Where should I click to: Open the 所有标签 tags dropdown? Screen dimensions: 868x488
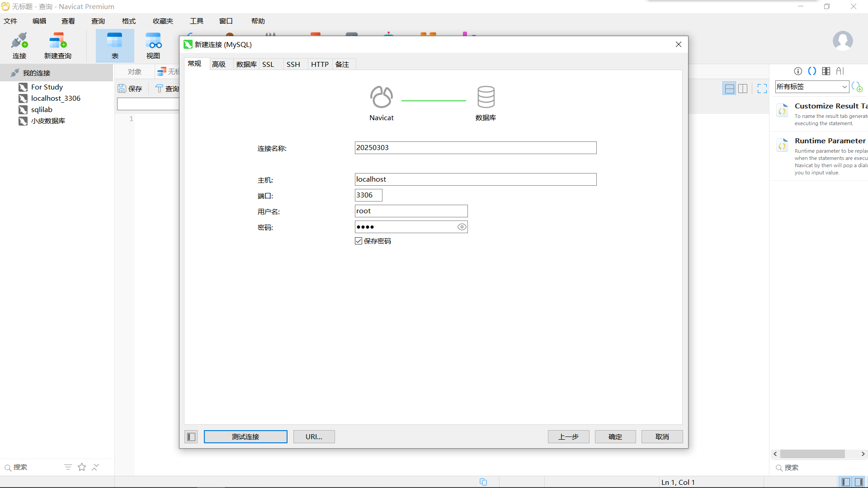(x=812, y=87)
